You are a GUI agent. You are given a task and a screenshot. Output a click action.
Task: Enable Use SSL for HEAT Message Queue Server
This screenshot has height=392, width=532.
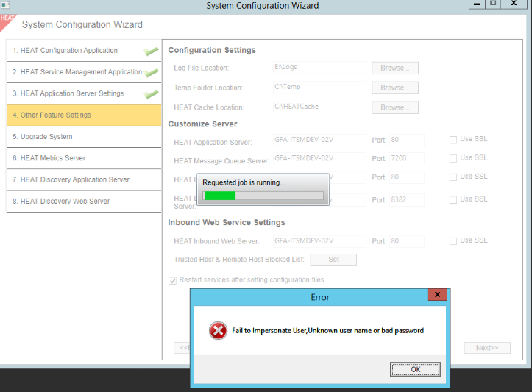pos(453,158)
